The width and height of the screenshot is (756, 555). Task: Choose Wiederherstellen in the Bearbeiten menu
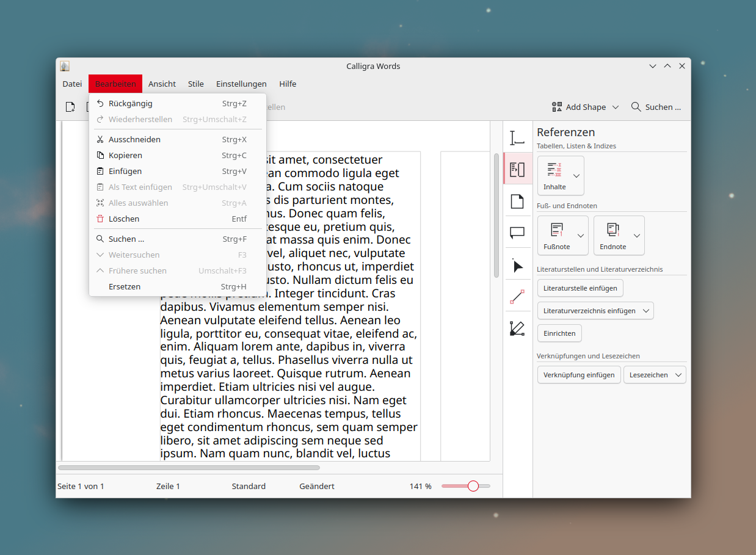178,119
